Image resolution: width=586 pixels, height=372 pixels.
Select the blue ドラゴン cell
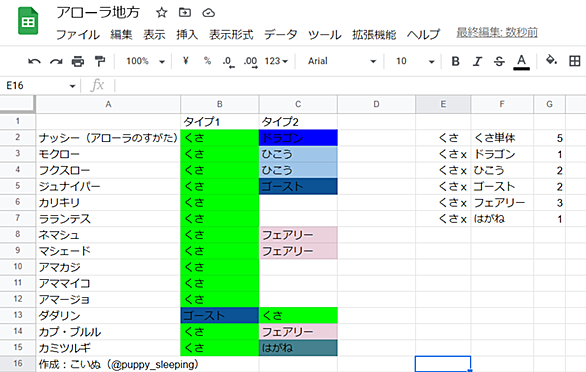coord(298,138)
